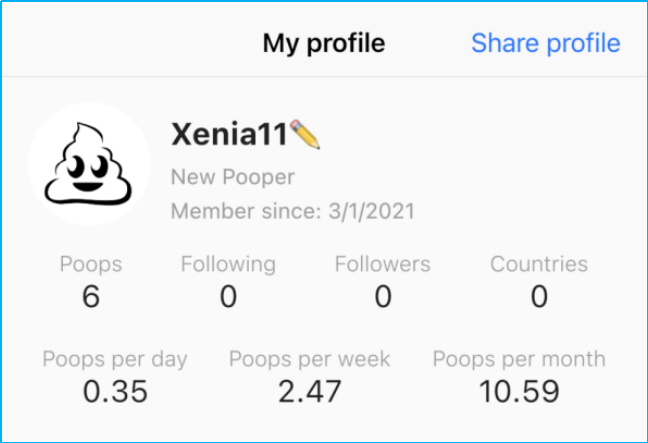Screen dimensions: 648x443
Task: Click the Member since date text
Action: pos(293,211)
